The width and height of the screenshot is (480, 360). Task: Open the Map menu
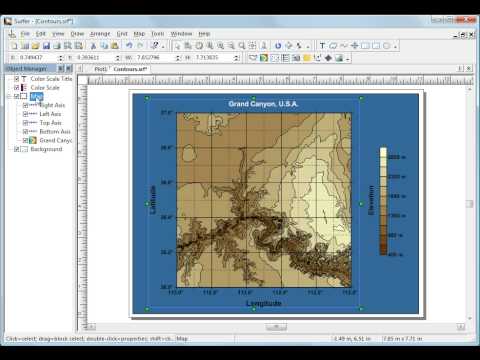click(x=139, y=34)
